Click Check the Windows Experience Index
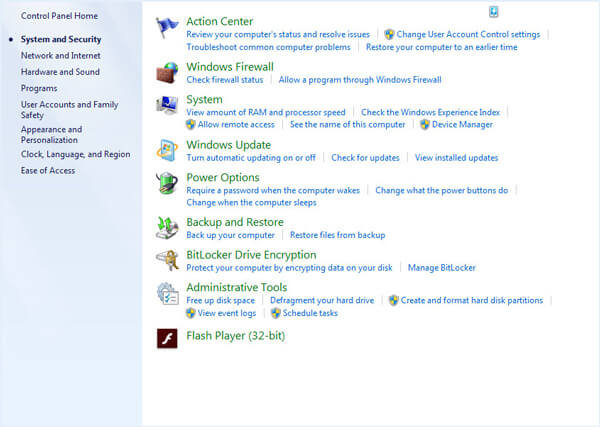The image size is (600, 427). 430,112
